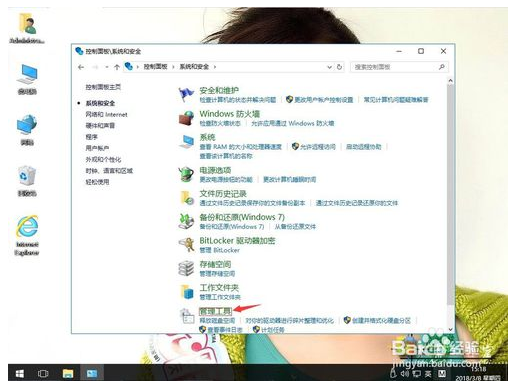Open the Windows 防火墙 heading link

point(230,114)
